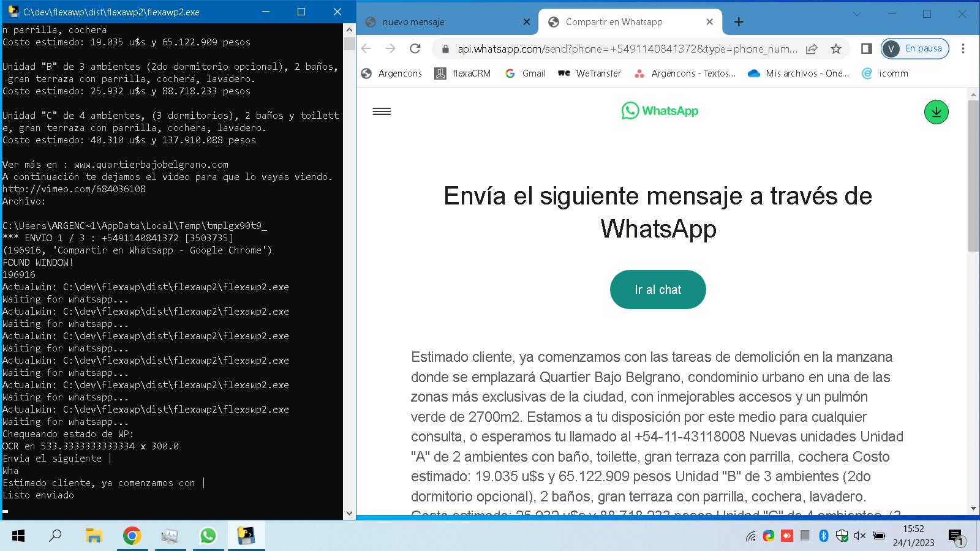Go back in Chrome
Image resolution: width=980 pixels, height=551 pixels.
[366, 48]
